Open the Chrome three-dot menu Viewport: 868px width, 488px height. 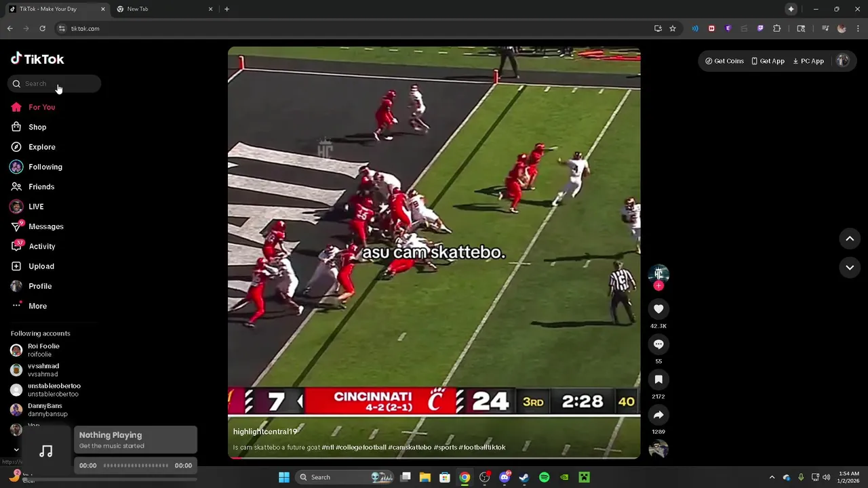pos(859,28)
